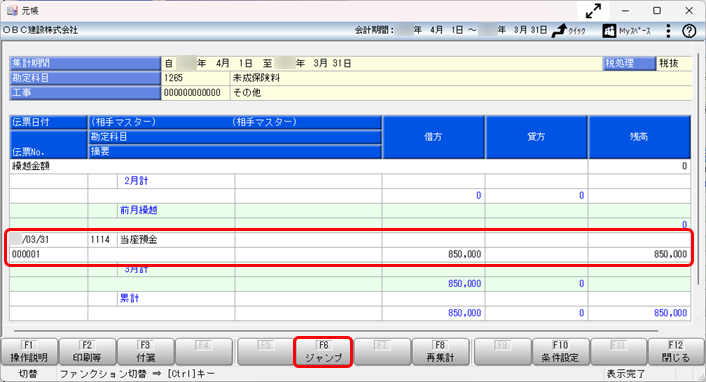This screenshot has height=382, width=706.
Task: Open F10 条件設定 settings
Action: coord(560,351)
